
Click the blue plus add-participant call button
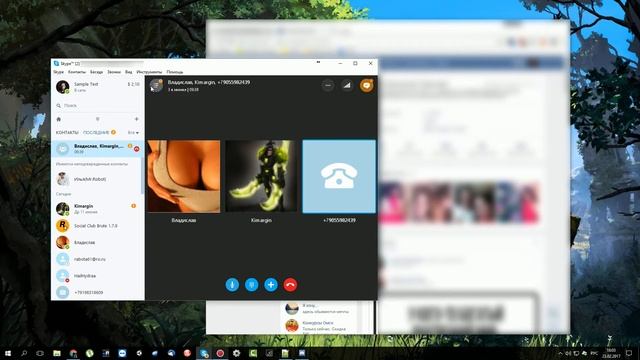[271, 284]
